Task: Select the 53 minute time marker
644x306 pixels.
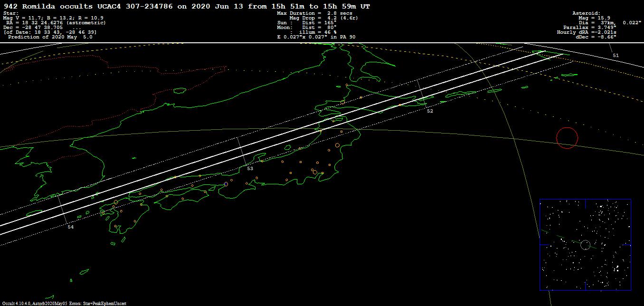Action: click(x=250, y=169)
